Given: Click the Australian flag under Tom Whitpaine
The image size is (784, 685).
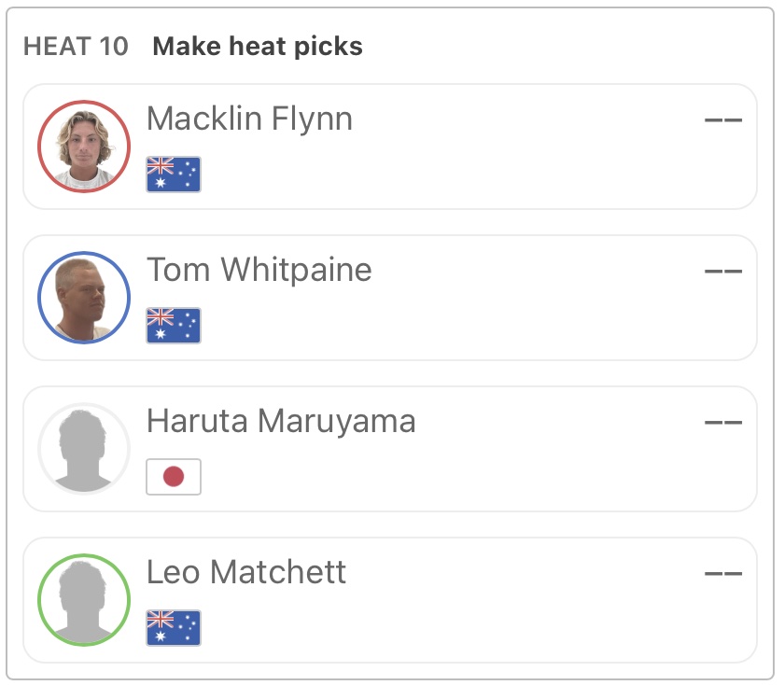Looking at the screenshot, I should (x=174, y=326).
